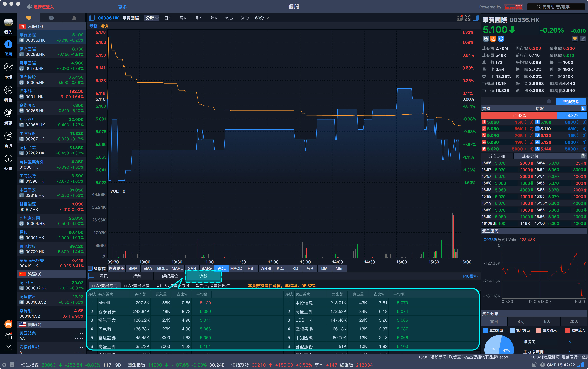Viewport: 588px width, 369px height.
Task: Switch to the 成交分价 tab
Action: 530,156
